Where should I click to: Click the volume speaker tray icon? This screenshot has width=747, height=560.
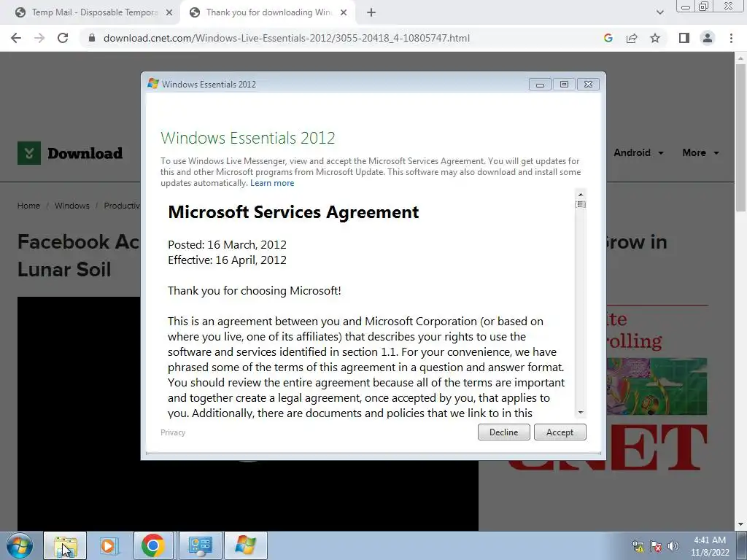673,546
